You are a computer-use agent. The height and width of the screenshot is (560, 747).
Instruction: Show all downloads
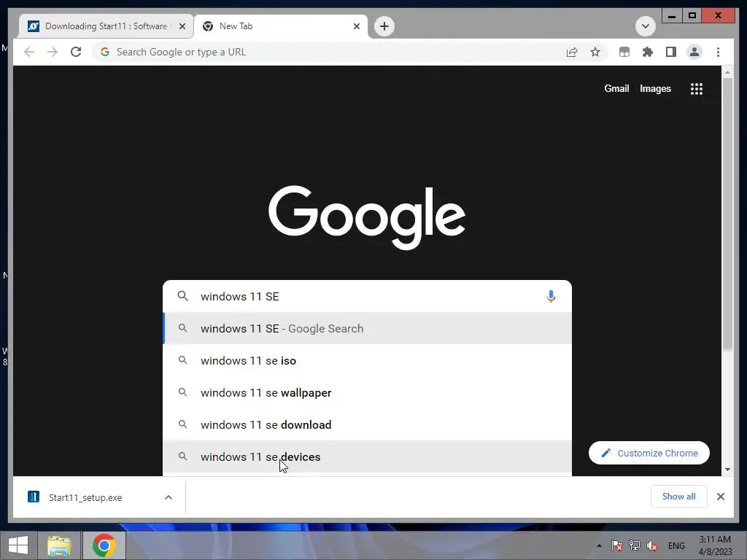tap(679, 497)
